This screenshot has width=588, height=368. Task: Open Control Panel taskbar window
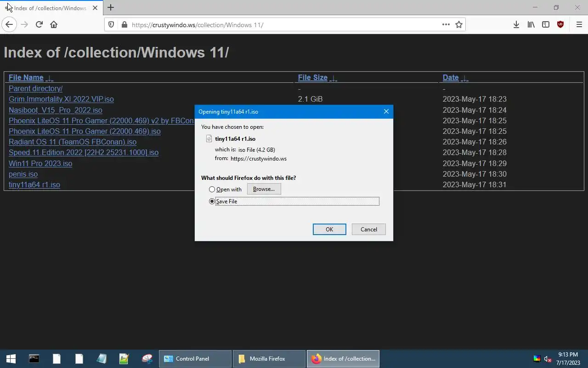195,359
